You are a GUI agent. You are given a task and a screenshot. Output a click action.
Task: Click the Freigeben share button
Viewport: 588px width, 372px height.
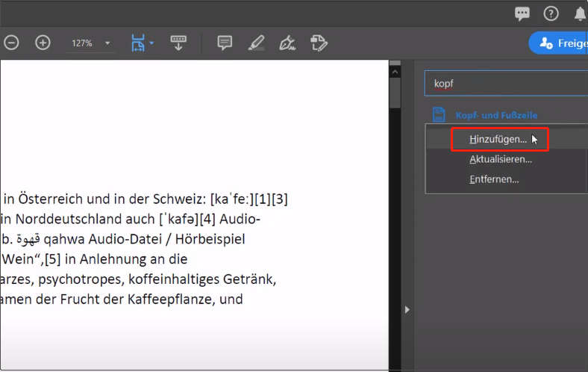pyautogui.click(x=558, y=43)
